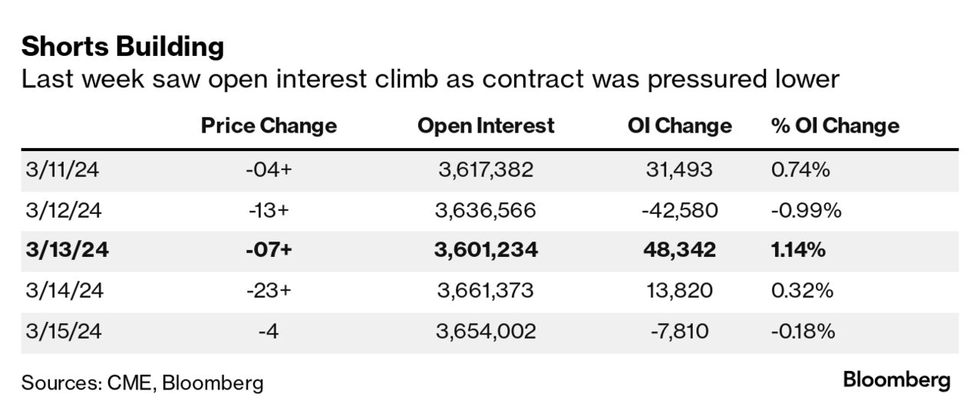This screenshot has height=414, width=980.
Task: Click the % OI Change column header
Action: click(x=835, y=127)
